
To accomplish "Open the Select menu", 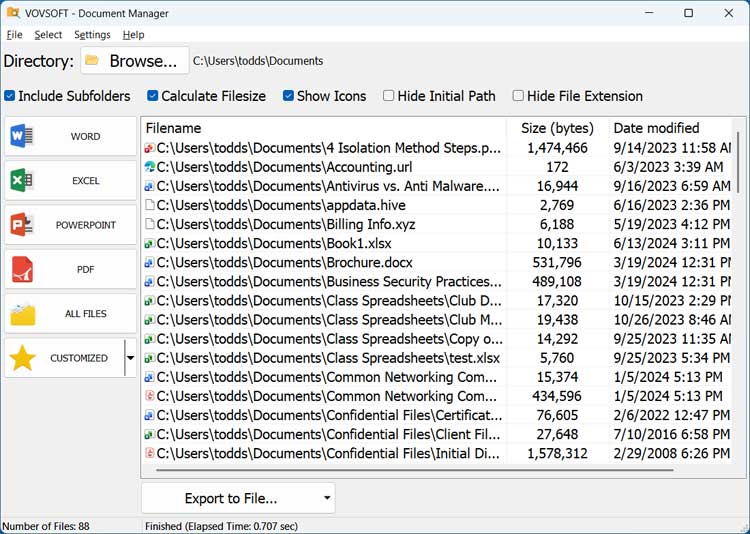I will point(48,34).
